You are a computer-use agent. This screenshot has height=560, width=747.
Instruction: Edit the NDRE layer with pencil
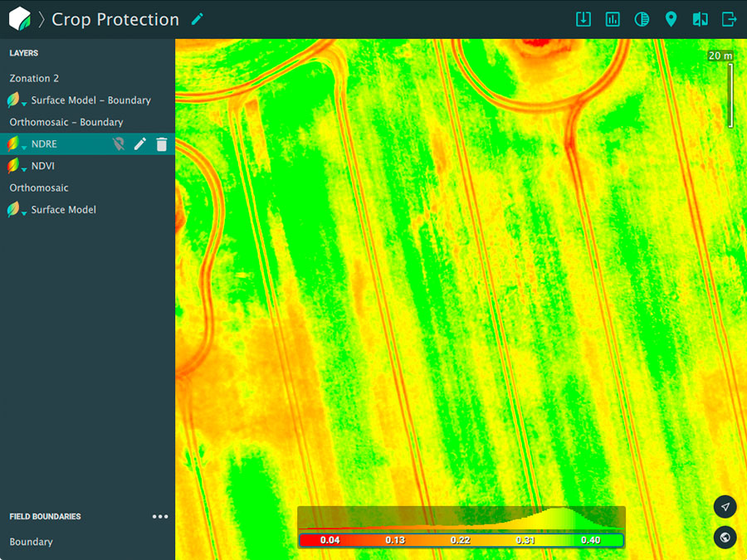pyautogui.click(x=140, y=144)
